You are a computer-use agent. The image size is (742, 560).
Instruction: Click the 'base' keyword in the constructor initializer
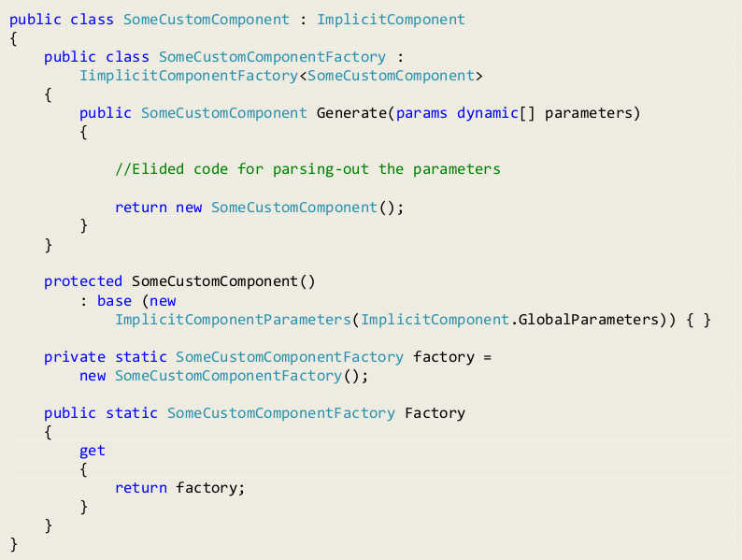coord(114,300)
